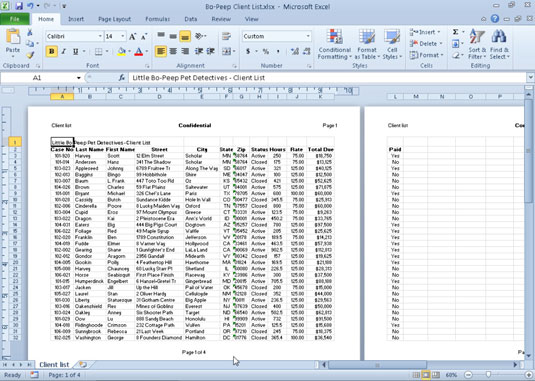535x381 pixels.
Task: Click Increase Indent icon
Action: tap(211, 52)
